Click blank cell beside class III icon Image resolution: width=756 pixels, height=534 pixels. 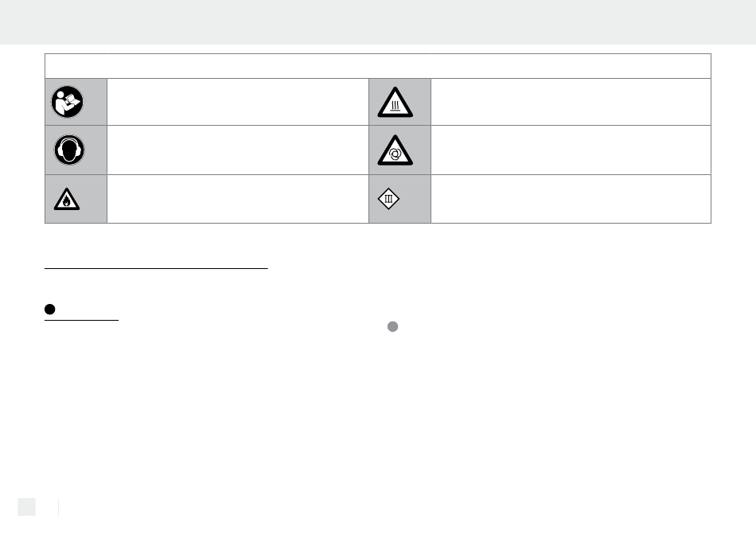click(x=571, y=199)
